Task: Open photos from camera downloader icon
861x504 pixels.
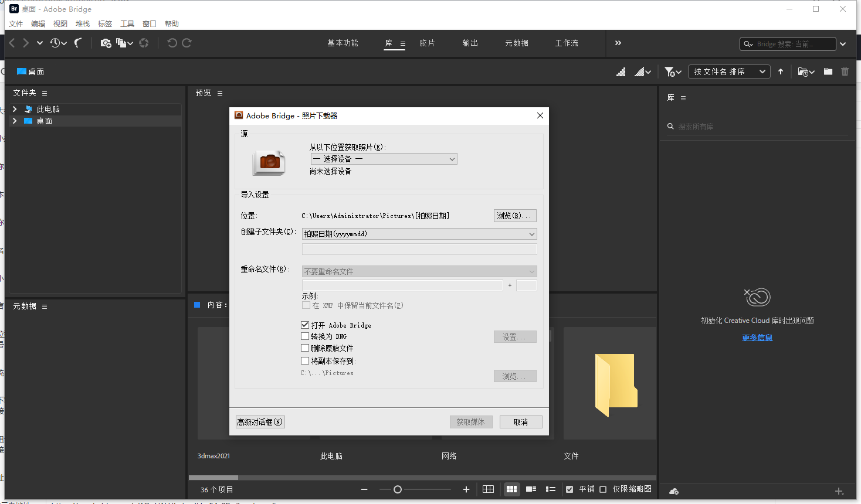Action: click(x=106, y=43)
